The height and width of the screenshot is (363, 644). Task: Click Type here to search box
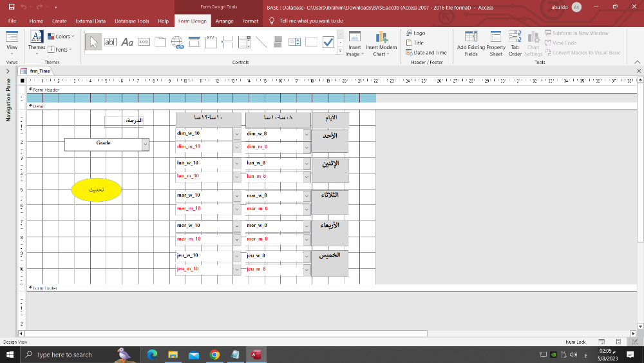(80, 355)
